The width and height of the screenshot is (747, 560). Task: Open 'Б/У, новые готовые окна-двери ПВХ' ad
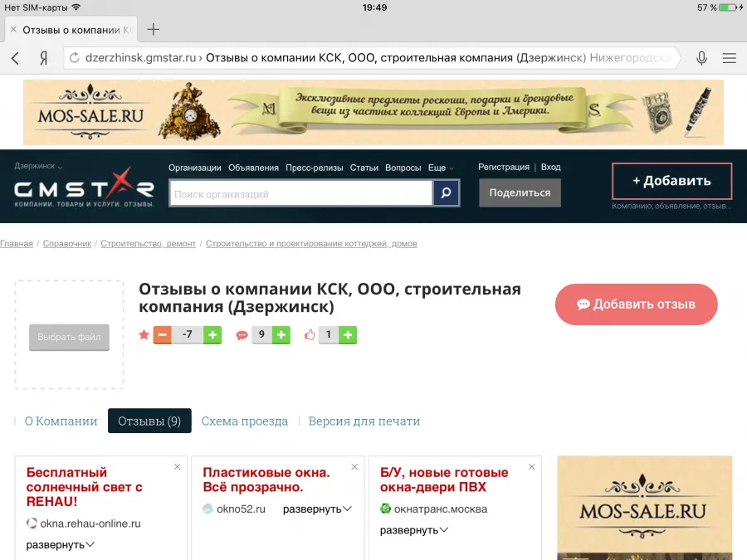(444, 480)
